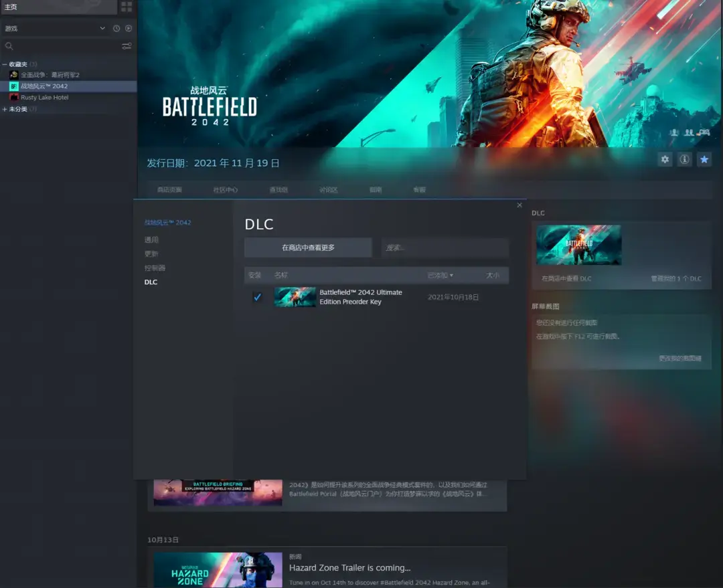Click Battlefield 2042 Ultimate Edition Preorder Key name

(361, 297)
